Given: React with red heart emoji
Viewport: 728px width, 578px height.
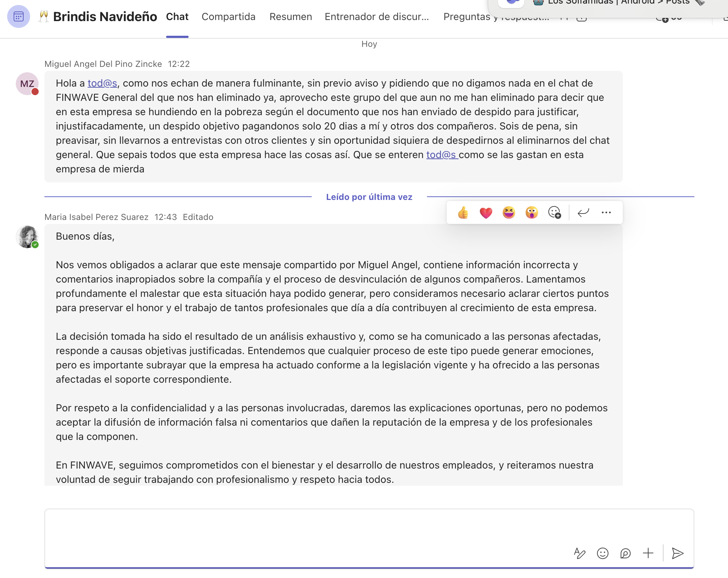Looking at the screenshot, I should coord(486,213).
